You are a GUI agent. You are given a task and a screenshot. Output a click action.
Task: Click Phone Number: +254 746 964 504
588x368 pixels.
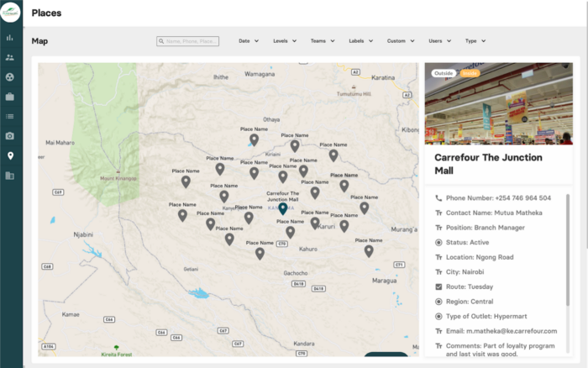498,198
